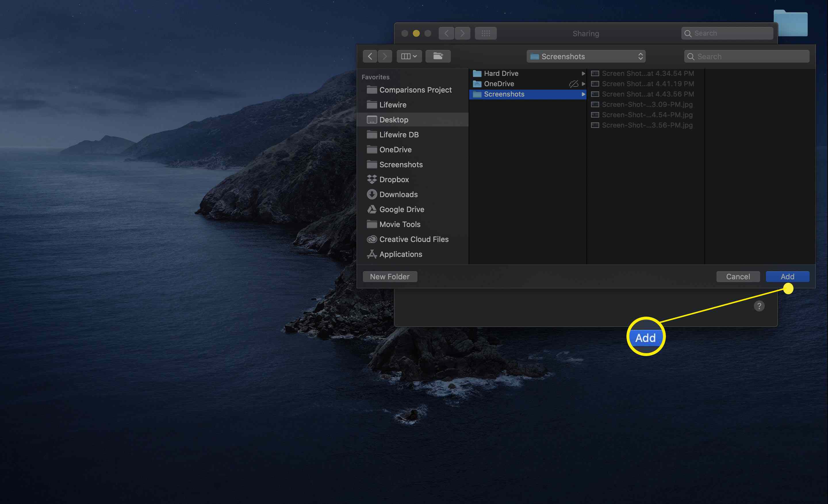Image resolution: width=828 pixels, height=504 pixels.
Task: Click Sharing window forward arrow
Action: click(462, 34)
